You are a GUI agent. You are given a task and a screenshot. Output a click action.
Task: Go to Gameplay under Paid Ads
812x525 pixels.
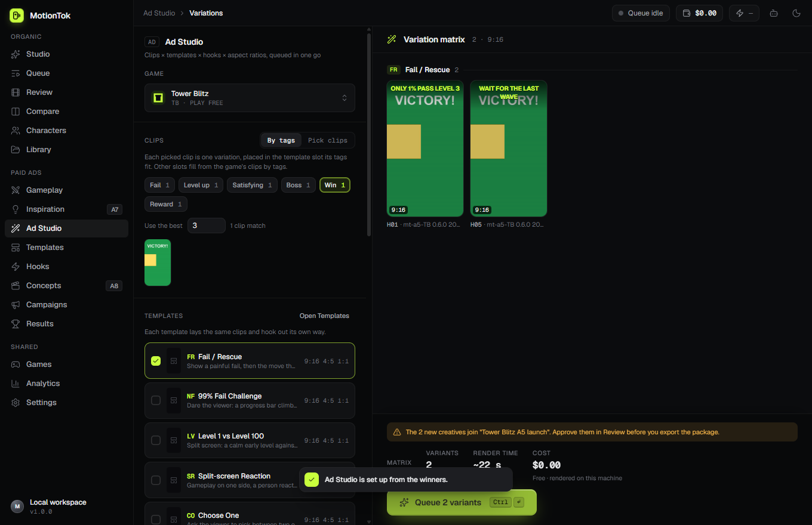point(66,190)
